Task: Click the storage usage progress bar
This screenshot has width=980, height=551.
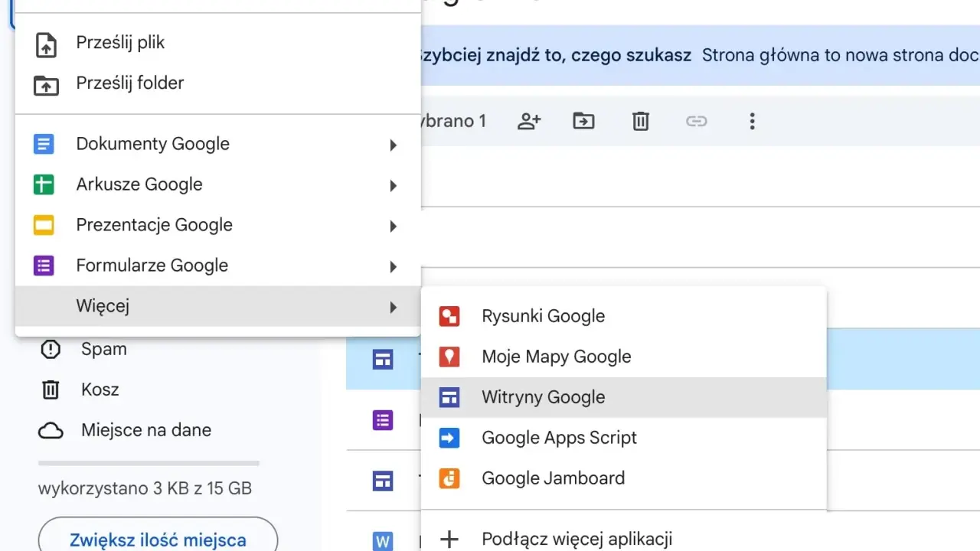Action: (149, 463)
